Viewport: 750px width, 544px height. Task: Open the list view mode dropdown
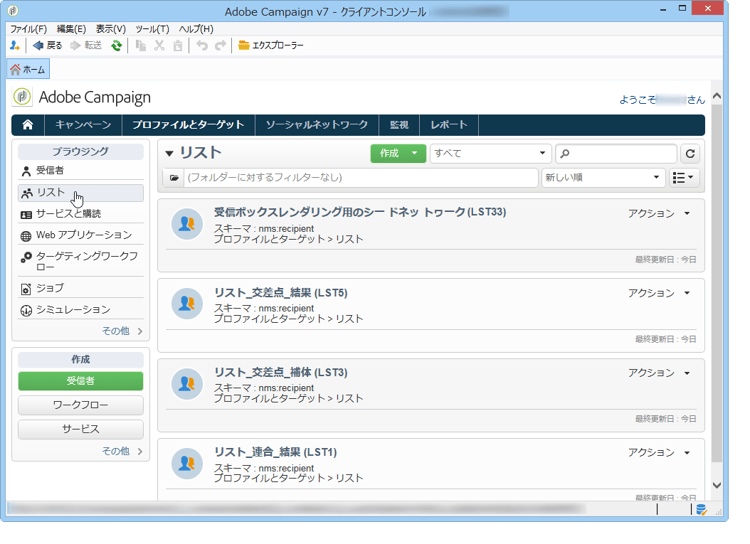pos(683,178)
